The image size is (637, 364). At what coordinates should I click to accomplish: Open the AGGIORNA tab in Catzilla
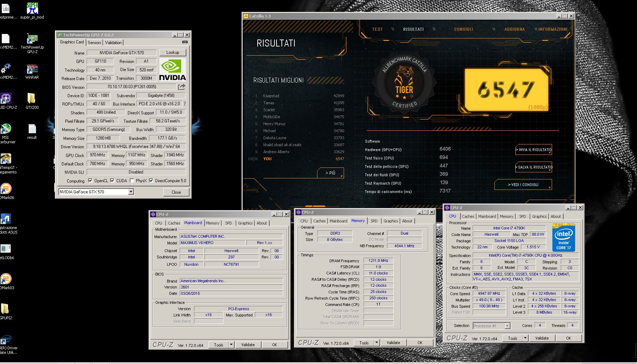pos(514,29)
